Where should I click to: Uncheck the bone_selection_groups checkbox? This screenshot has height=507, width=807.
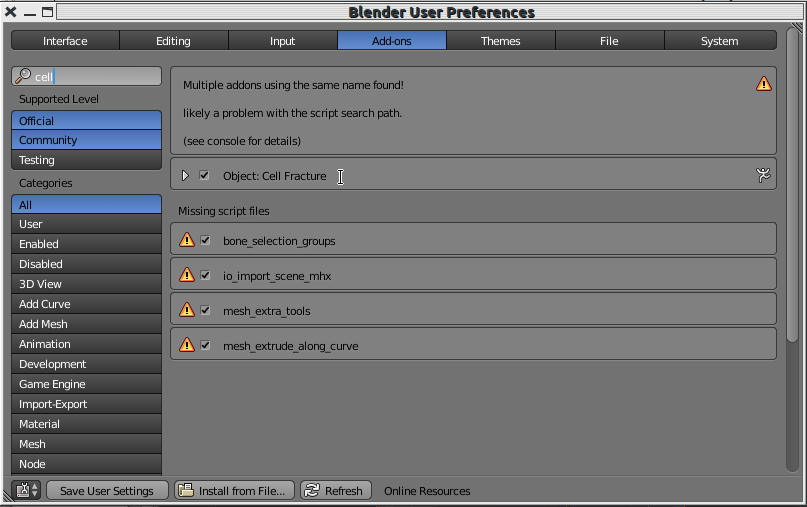(x=205, y=240)
